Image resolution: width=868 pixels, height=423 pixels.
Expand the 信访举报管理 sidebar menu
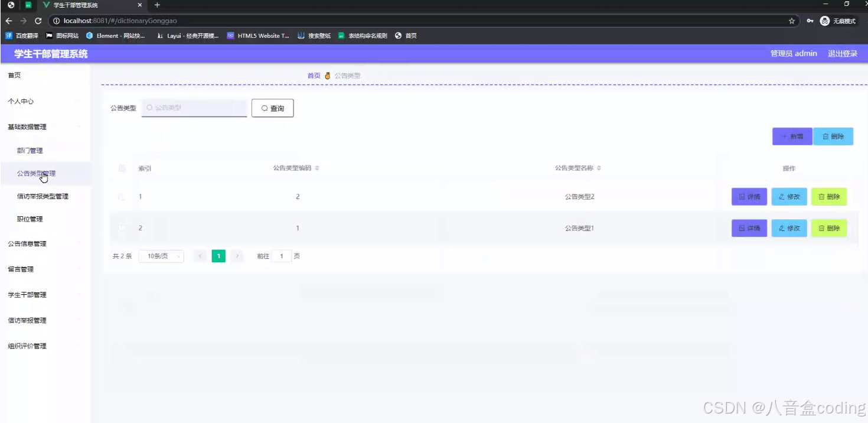pyautogui.click(x=45, y=320)
